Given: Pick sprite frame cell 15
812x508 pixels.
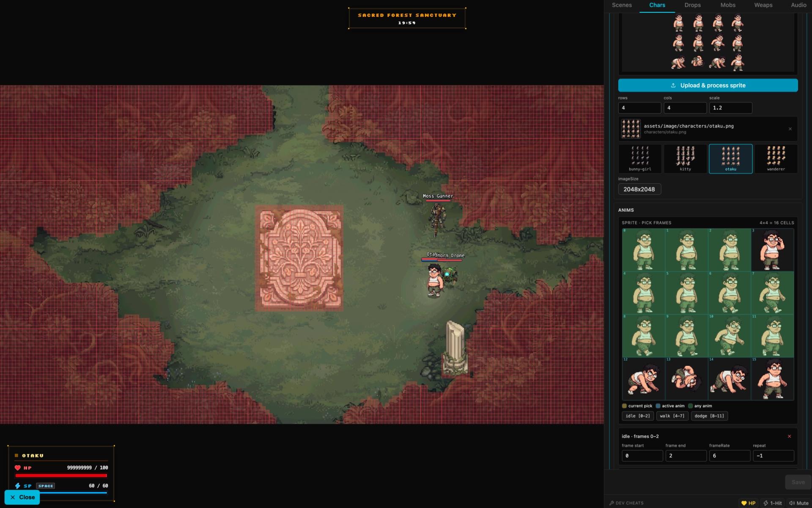Looking at the screenshot, I should coord(772,379).
